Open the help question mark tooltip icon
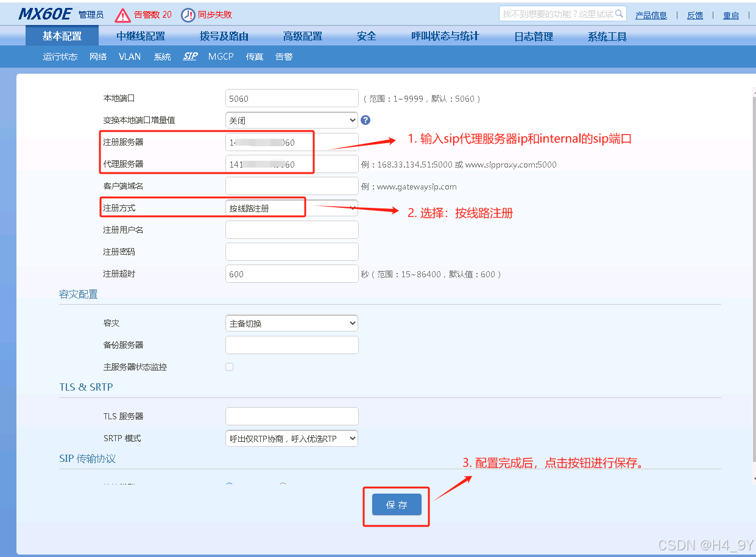This screenshot has height=557, width=756. point(365,120)
